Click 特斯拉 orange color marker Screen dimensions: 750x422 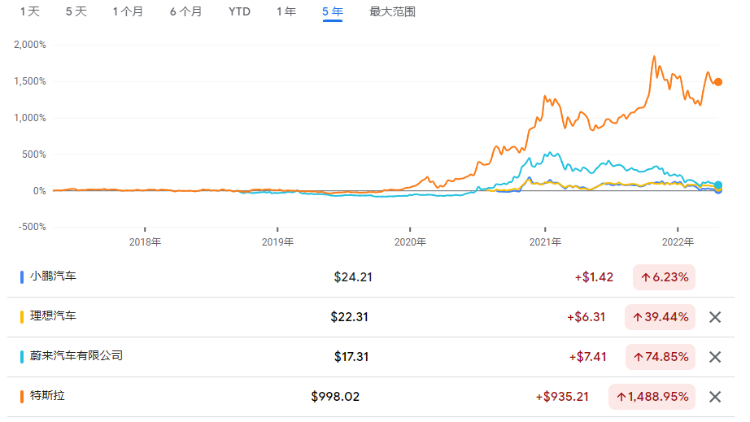pos(22,397)
